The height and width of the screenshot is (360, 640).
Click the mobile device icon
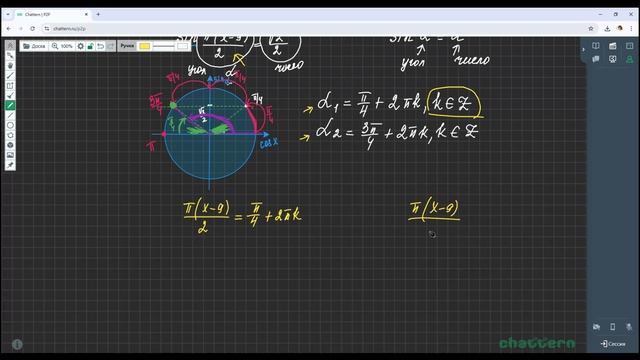click(x=613, y=327)
